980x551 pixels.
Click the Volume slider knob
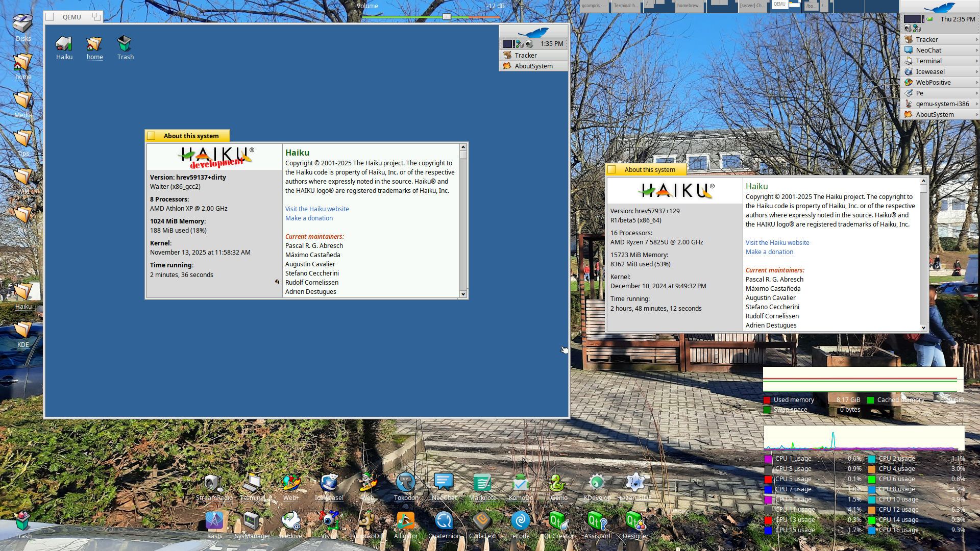(447, 17)
